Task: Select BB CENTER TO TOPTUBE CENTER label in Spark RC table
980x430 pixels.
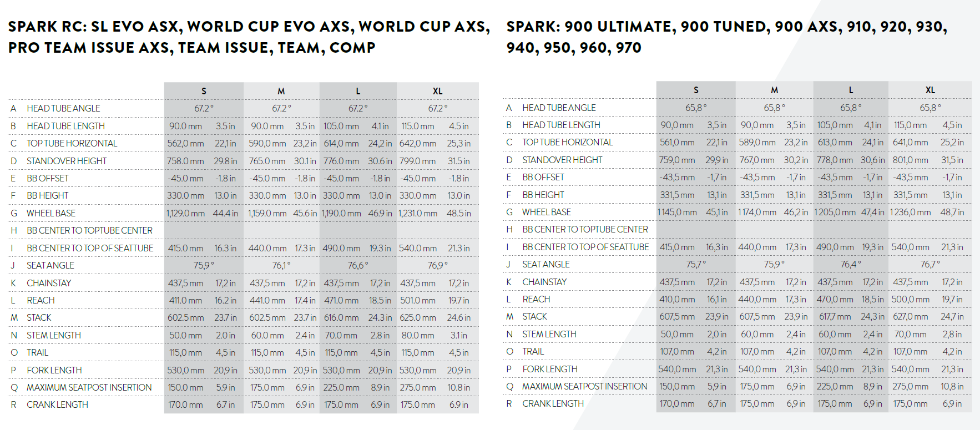Action: (x=89, y=230)
